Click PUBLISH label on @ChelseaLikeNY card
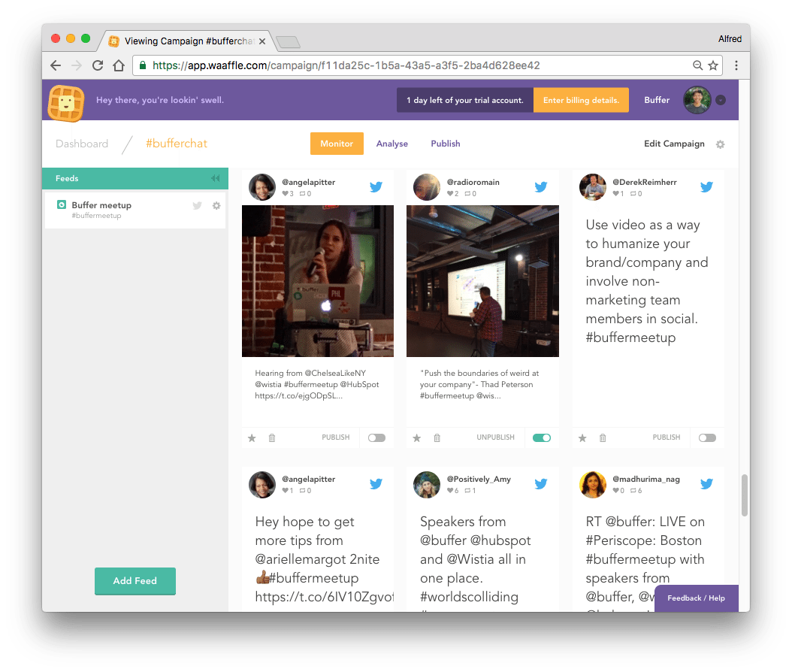 point(335,437)
